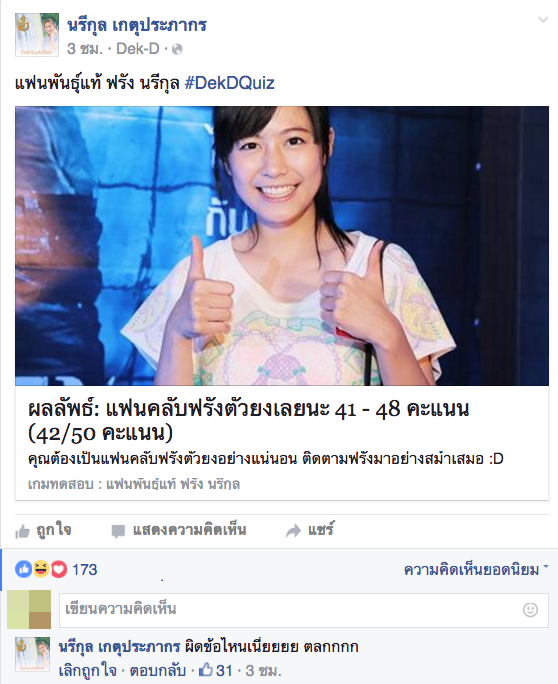
Task: Click ตอบกลับ to reply to the comment
Action: (158, 670)
